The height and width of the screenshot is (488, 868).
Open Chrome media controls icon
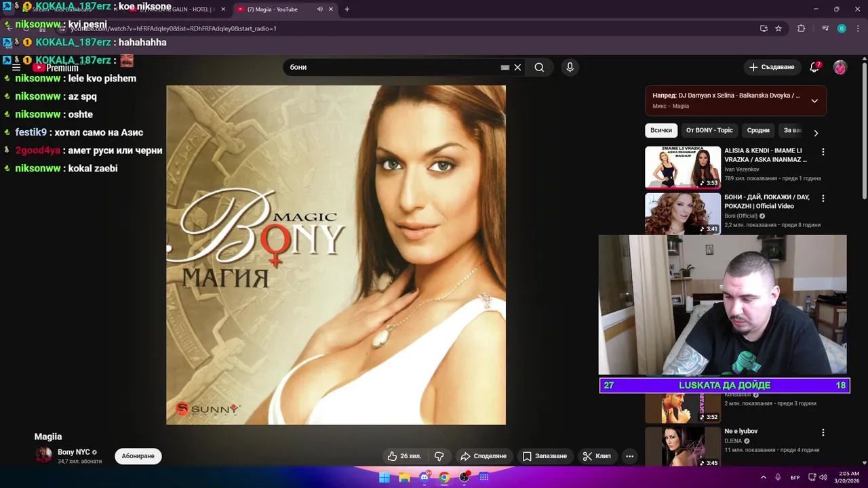[825, 28]
